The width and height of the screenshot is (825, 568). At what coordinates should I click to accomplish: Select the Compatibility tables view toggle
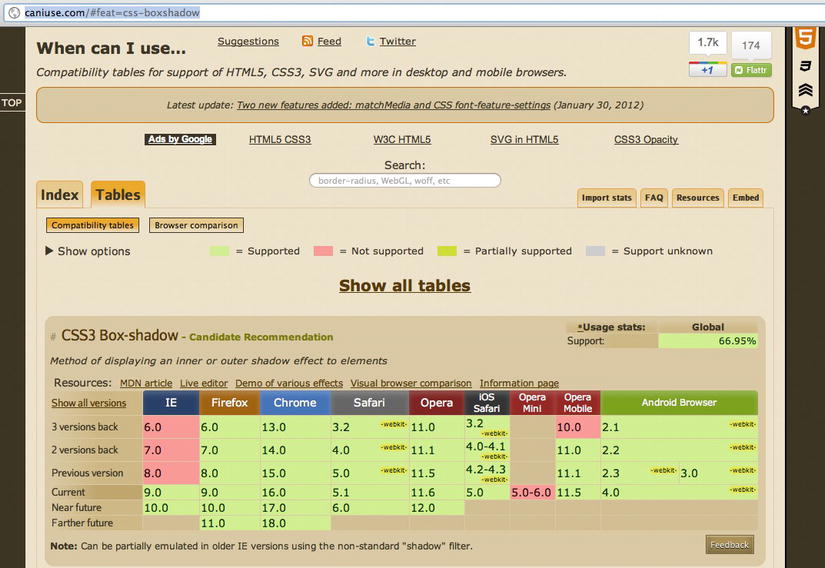pyautogui.click(x=92, y=225)
